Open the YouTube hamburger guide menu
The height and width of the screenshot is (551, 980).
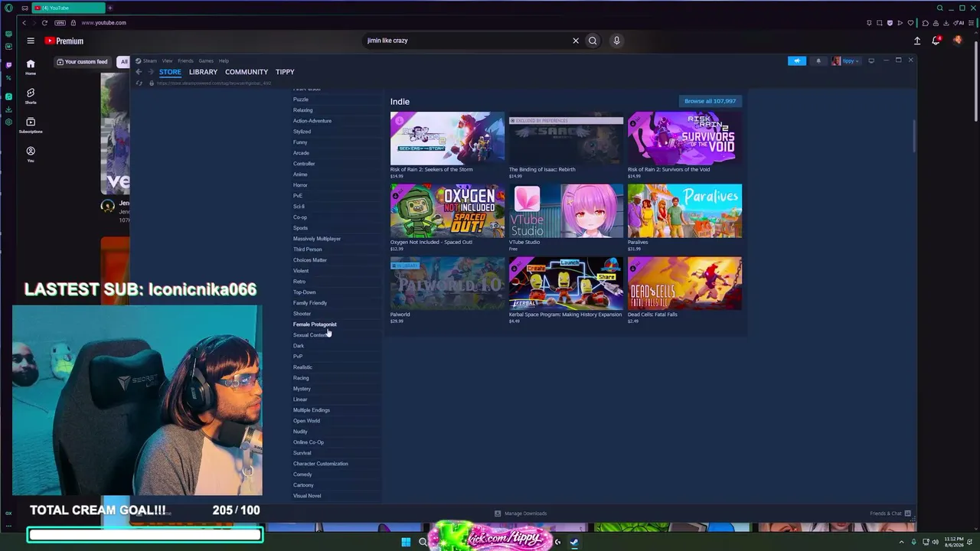point(31,41)
